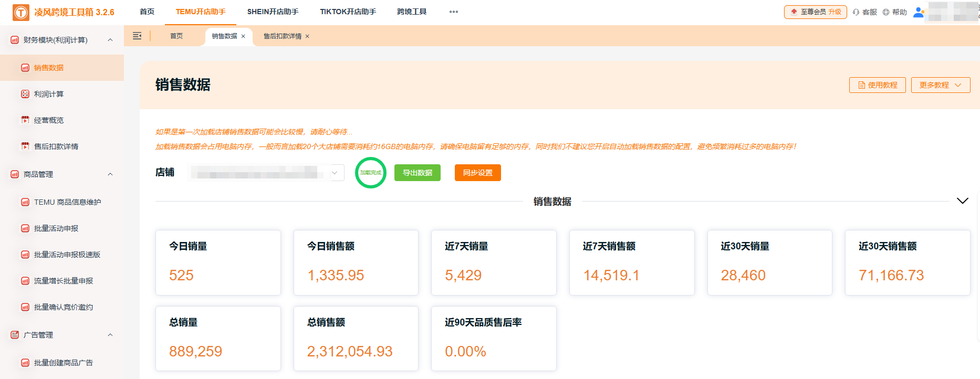Click the 销售数据 sidebar icon
The image size is (980, 379).
coord(25,68)
